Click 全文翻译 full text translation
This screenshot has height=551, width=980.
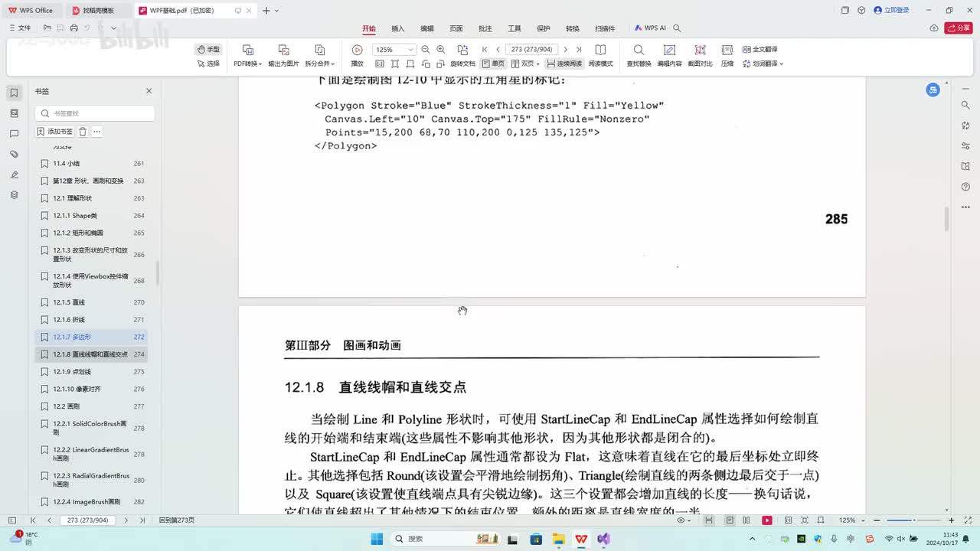click(x=759, y=50)
